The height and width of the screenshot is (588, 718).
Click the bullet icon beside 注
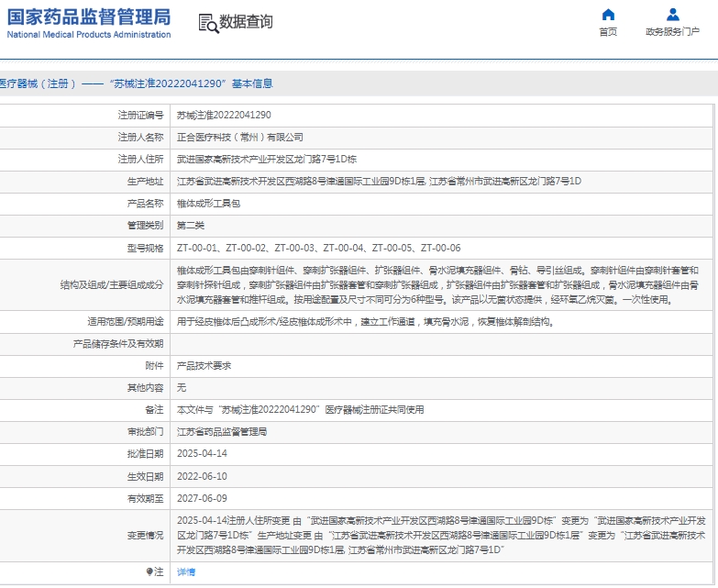tap(149, 571)
